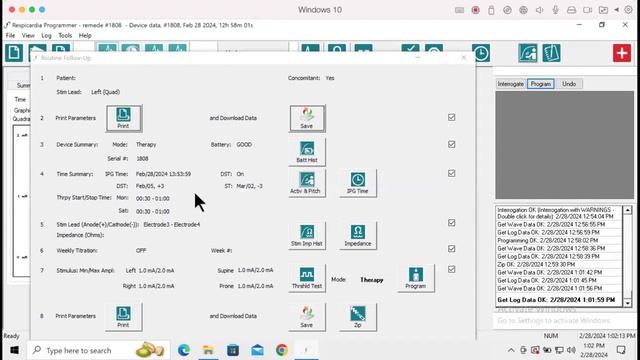
Task: Click the Print icon next to first Print Parameters
Action: click(124, 118)
